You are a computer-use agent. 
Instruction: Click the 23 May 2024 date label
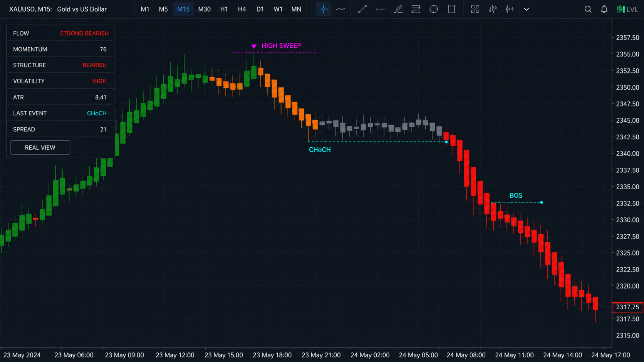point(22,355)
